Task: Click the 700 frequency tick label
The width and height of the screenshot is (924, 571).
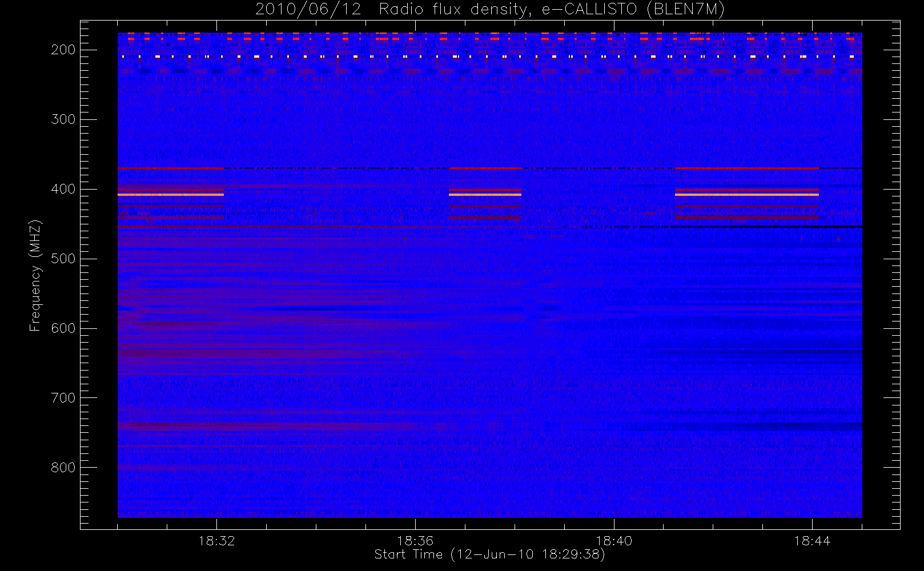Action: (63, 398)
